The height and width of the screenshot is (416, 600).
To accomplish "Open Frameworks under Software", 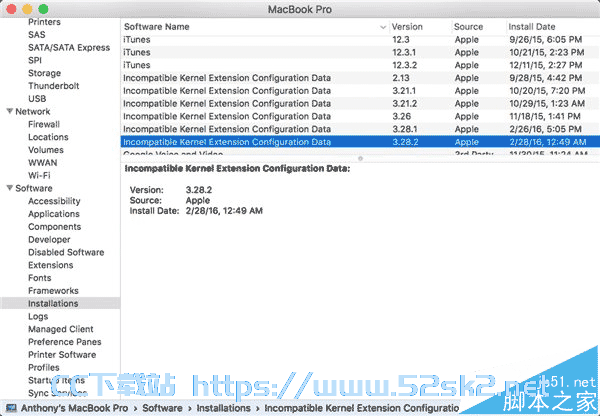I will (53, 290).
